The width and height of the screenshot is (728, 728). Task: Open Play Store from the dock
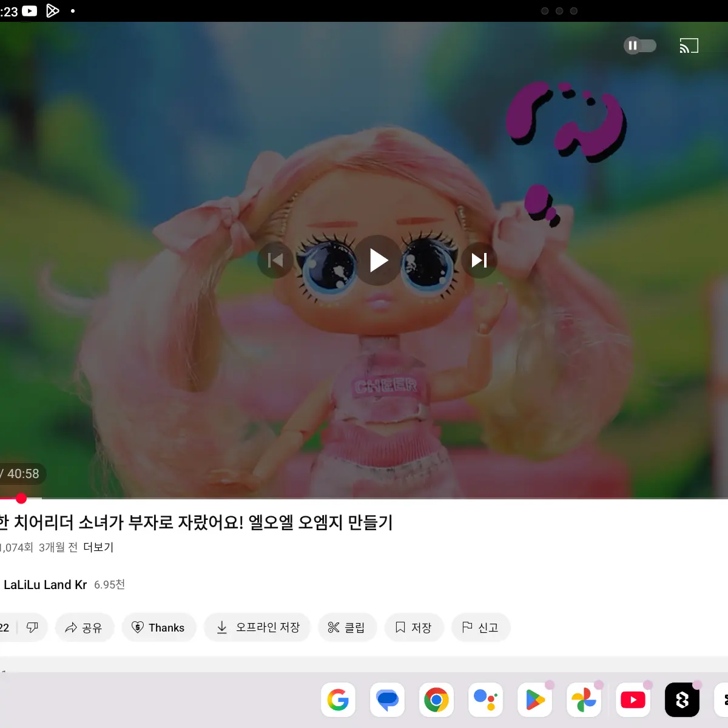(534, 700)
